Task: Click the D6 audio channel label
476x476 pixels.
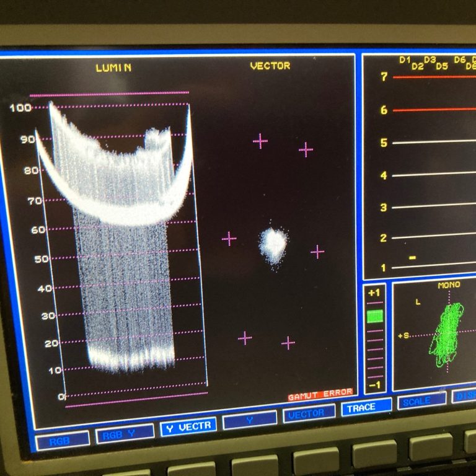Action: point(460,59)
